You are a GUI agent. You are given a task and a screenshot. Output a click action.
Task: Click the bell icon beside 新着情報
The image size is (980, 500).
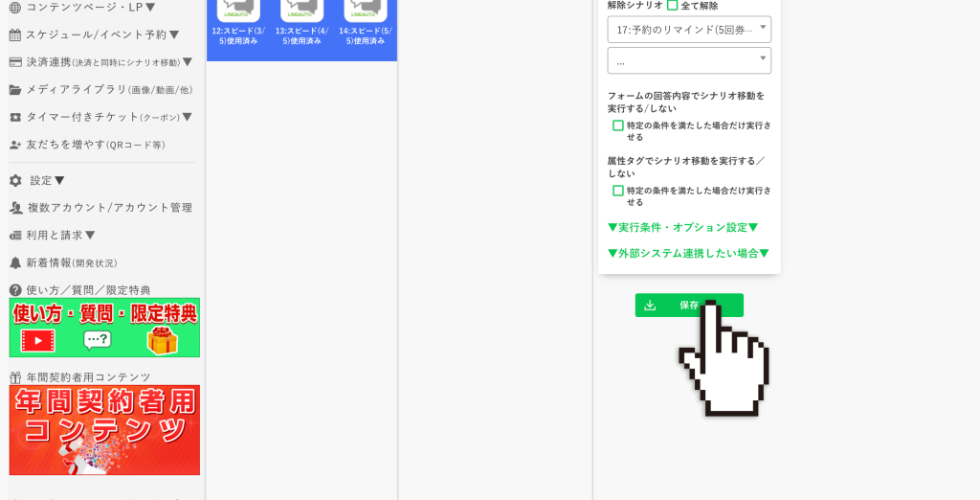[15, 262]
